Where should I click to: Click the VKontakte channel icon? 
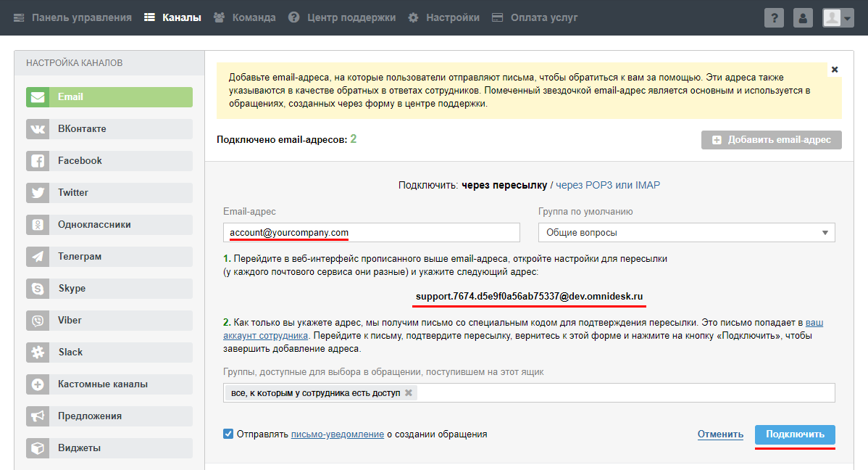point(37,129)
